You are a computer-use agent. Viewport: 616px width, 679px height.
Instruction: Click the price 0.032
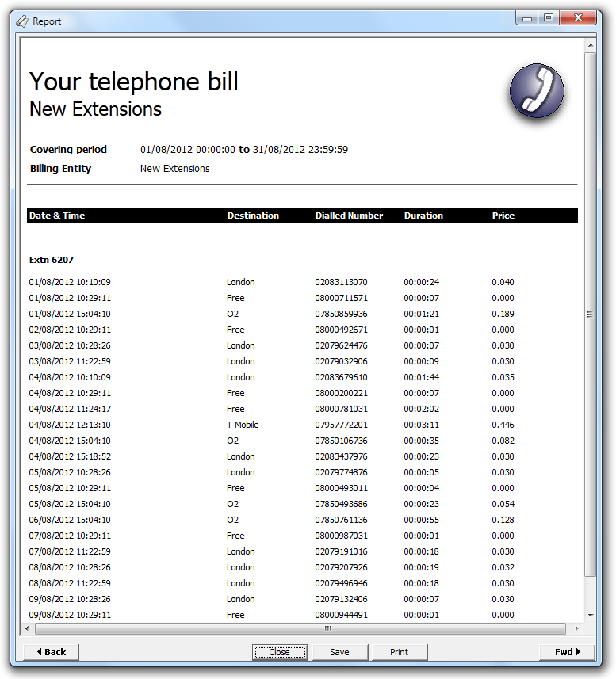[x=503, y=567]
